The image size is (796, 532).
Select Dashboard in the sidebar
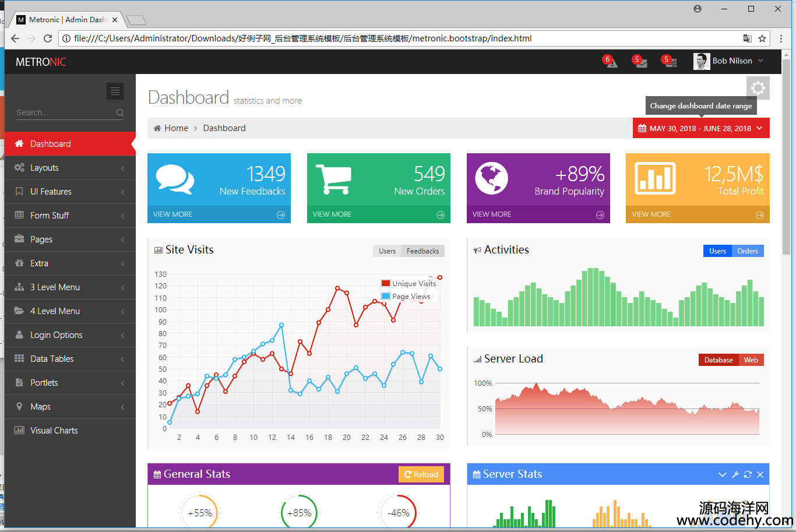(x=70, y=144)
